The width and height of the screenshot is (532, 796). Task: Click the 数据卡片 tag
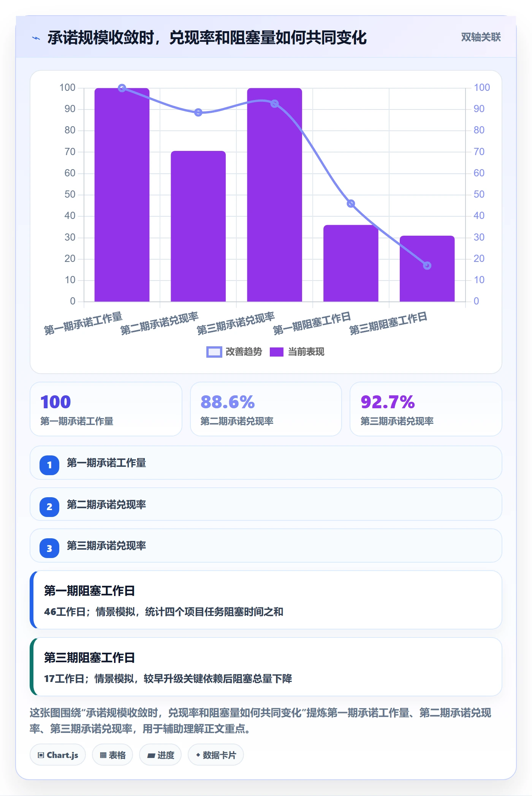tap(216, 755)
